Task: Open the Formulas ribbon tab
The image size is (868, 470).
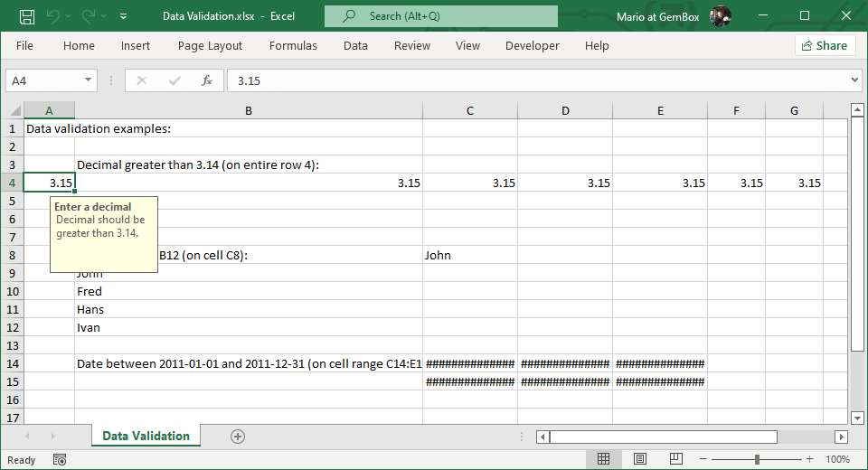Action: pyautogui.click(x=293, y=46)
